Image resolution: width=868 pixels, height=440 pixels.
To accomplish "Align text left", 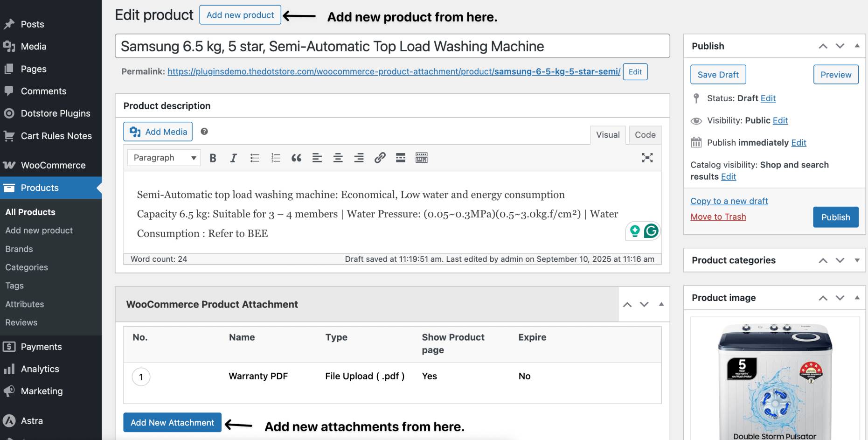I will (317, 158).
